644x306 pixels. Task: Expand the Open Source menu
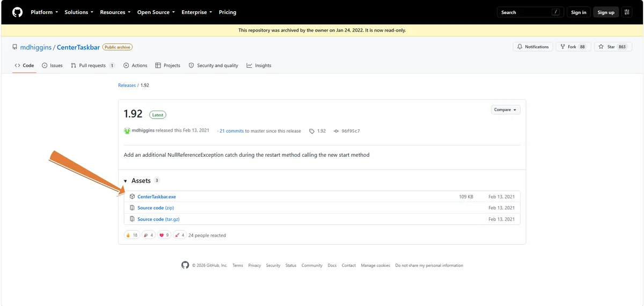(156, 12)
